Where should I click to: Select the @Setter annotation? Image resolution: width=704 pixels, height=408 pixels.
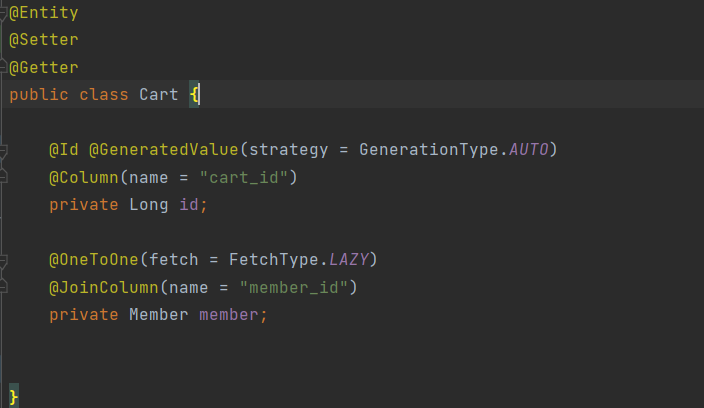click(x=44, y=40)
